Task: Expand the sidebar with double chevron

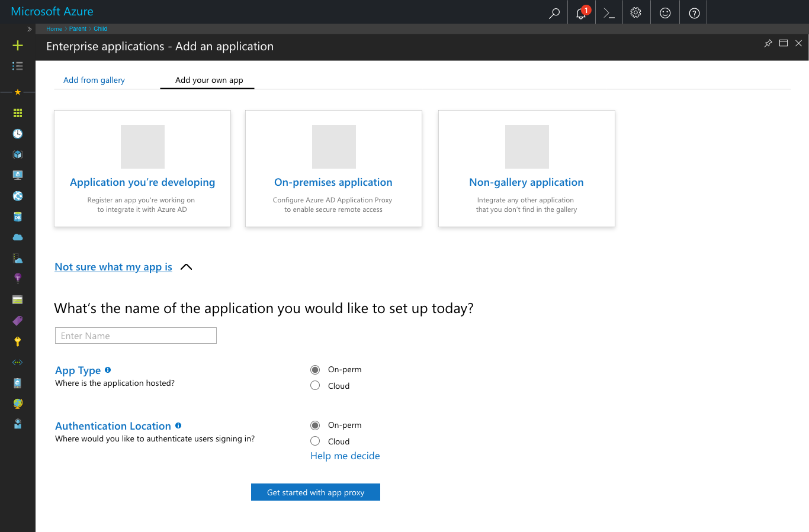Action: tap(29, 29)
